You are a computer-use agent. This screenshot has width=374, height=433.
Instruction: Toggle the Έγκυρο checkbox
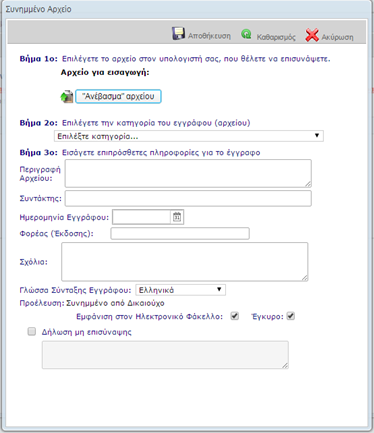(291, 316)
